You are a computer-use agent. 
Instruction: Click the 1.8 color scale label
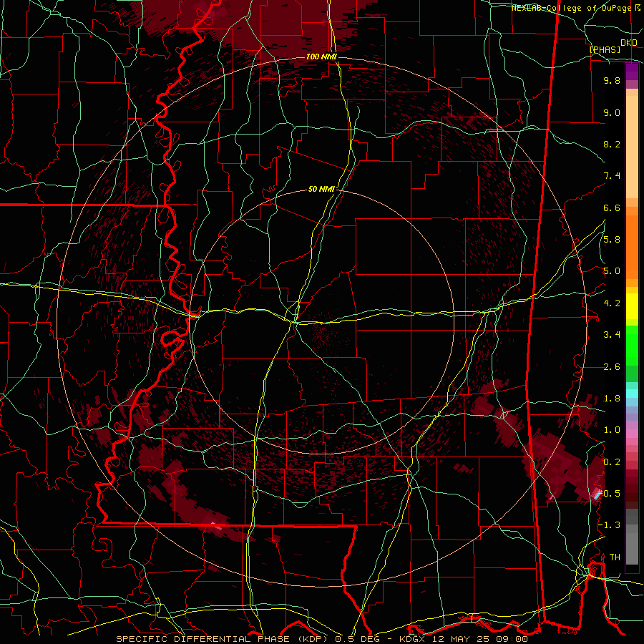click(x=612, y=399)
